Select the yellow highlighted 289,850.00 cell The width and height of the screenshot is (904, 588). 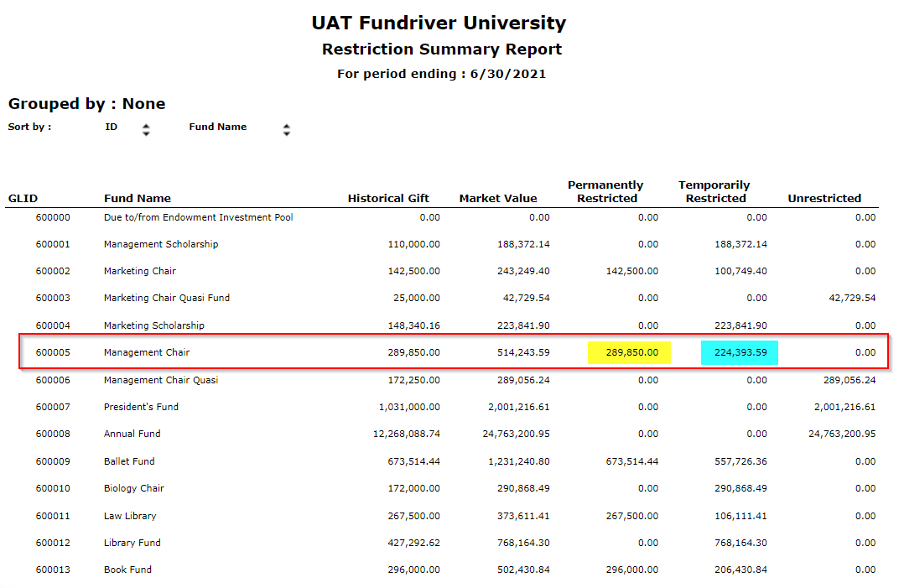(629, 352)
